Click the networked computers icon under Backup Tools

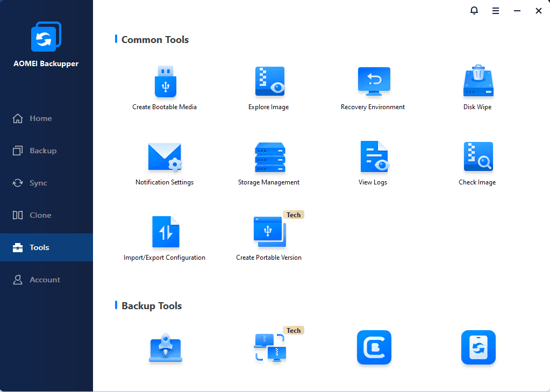click(x=270, y=347)
